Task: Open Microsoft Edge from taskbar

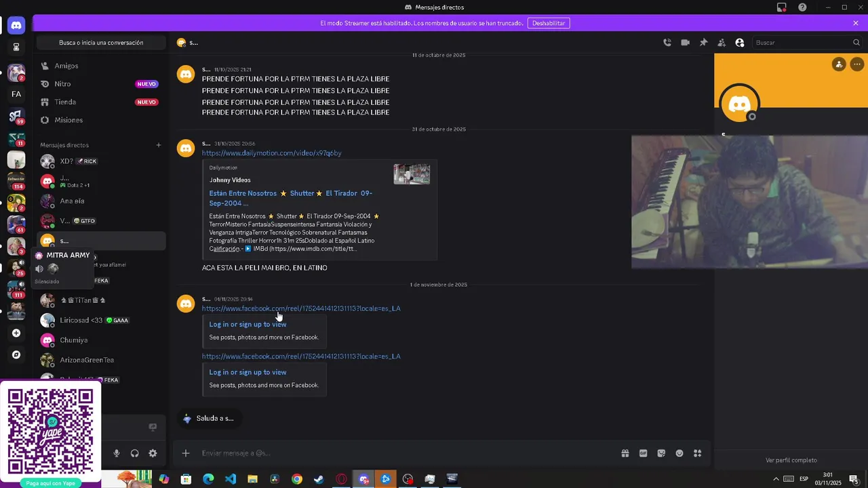Action: point(208,479)
